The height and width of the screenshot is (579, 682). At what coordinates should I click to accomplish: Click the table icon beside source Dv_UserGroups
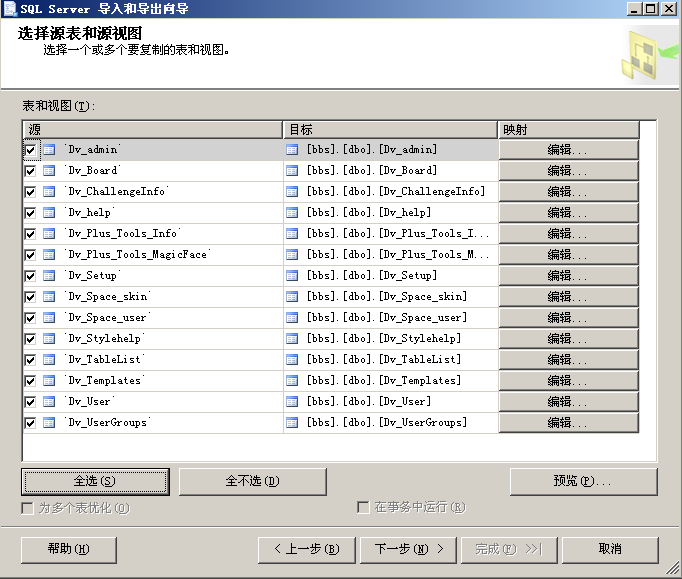(49, 423)
